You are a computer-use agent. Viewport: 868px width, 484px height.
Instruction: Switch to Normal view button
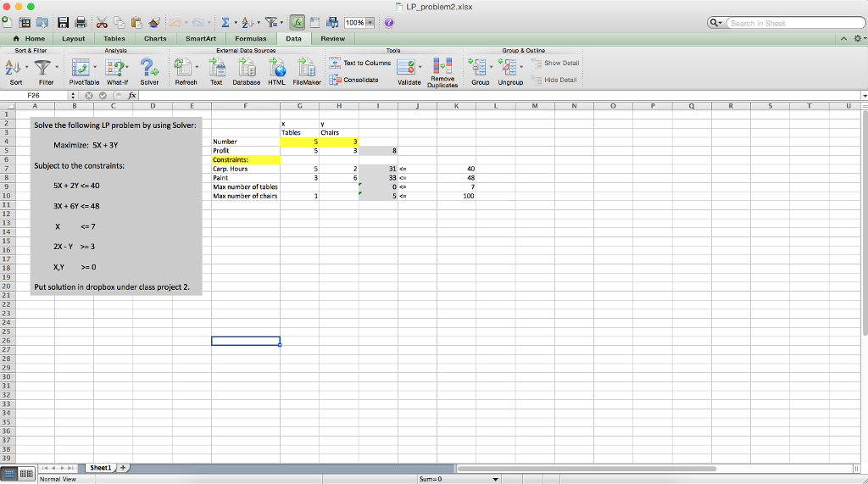pos(9,474)
